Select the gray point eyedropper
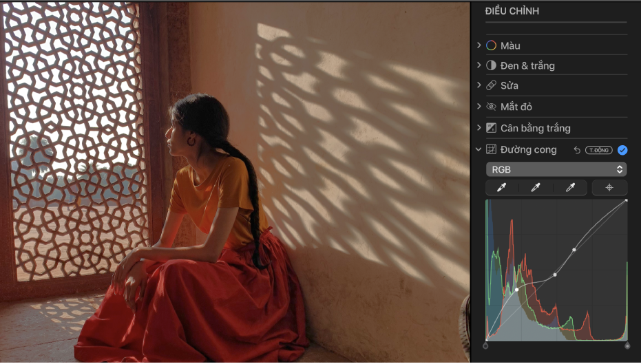Screen dimensions: 641x364 [x=536, y=188]
